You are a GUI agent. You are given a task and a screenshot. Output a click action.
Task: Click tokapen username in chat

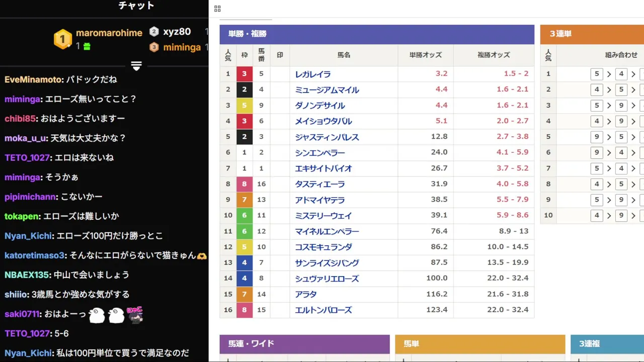(x=22, y=217)
